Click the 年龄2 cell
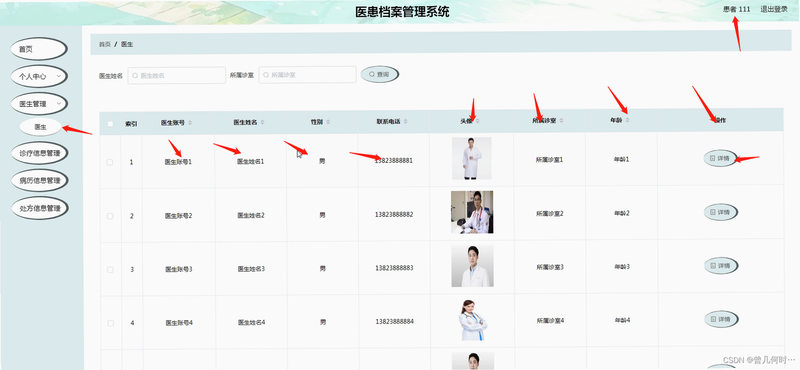The width and height of the screenshot is (800, 370). [622, 213]
